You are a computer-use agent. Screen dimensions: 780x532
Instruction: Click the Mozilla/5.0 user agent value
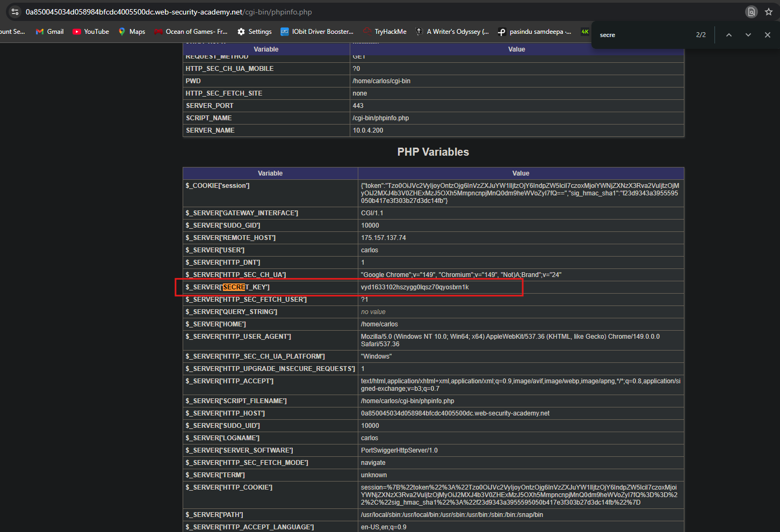pyautogui.click(x=510, y=340)
